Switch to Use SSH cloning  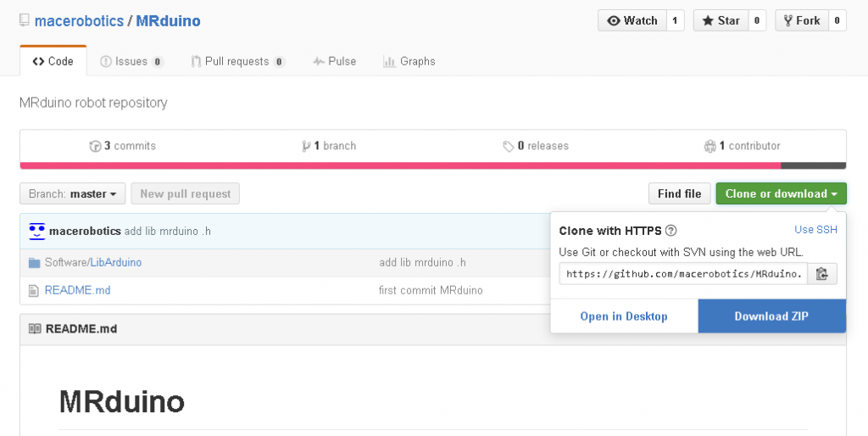pos(815,230)
